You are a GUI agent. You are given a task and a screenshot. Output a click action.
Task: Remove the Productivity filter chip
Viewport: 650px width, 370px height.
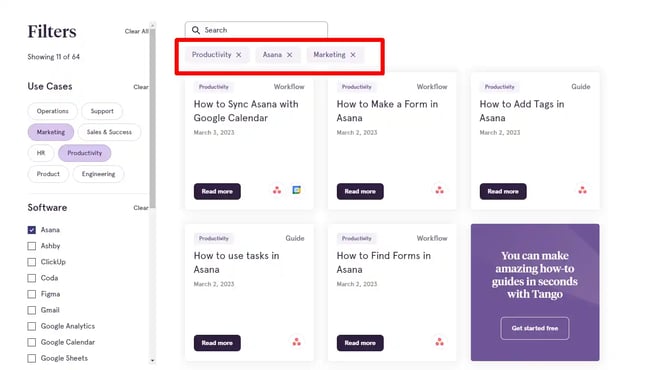[x=239, y=55]
